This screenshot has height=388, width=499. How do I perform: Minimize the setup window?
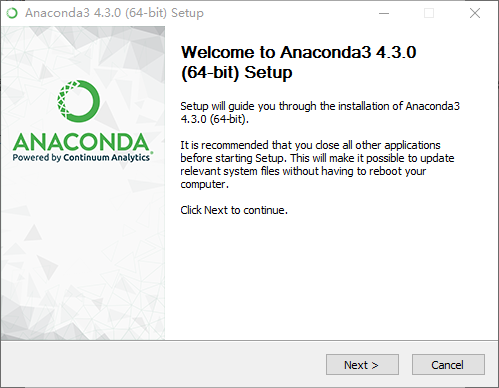(x=384, y=13)
